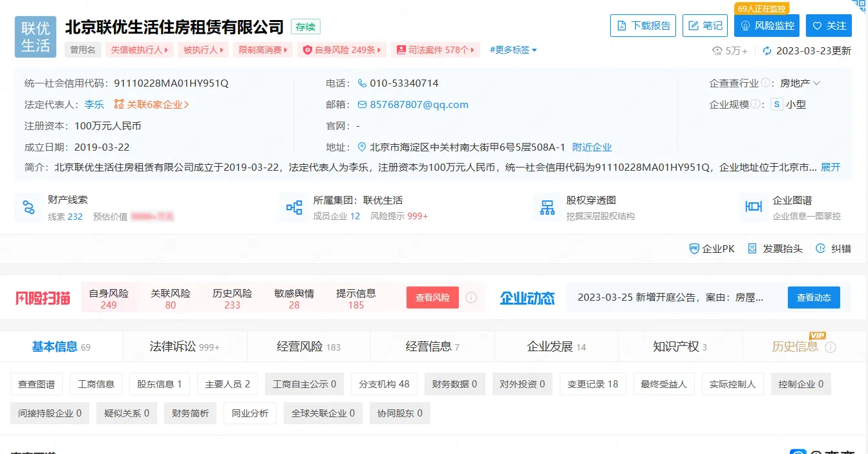Open 联优生活 group link
The height and width of the screenshot is (454, 868).
[383, 200]
